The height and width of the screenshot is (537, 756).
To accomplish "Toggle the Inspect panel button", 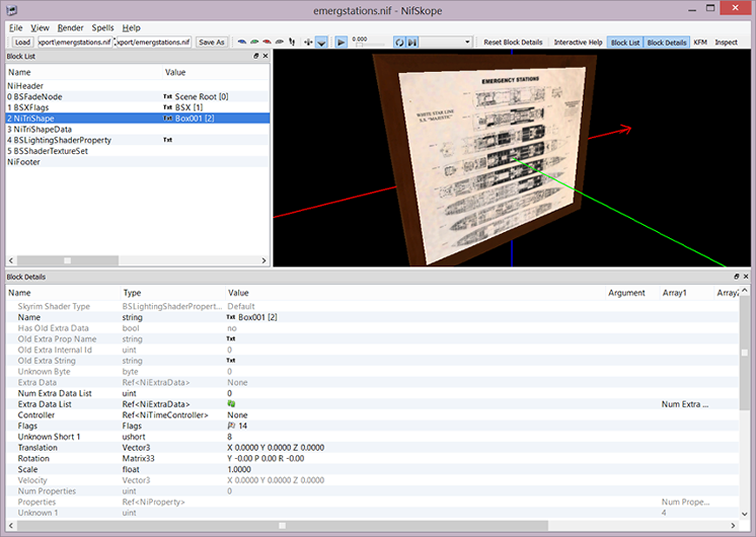I will [x=726, y=43].
